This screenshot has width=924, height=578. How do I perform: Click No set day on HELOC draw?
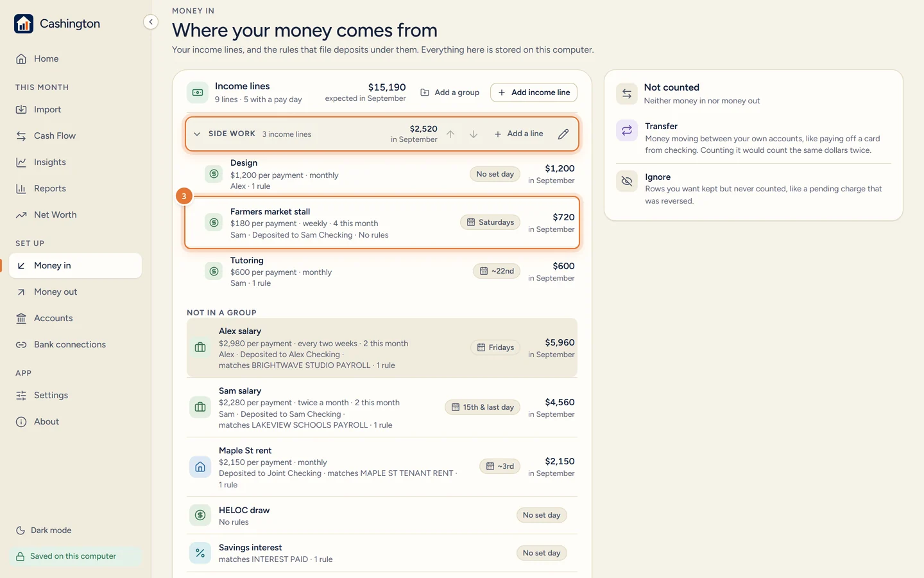click(542, 515)
